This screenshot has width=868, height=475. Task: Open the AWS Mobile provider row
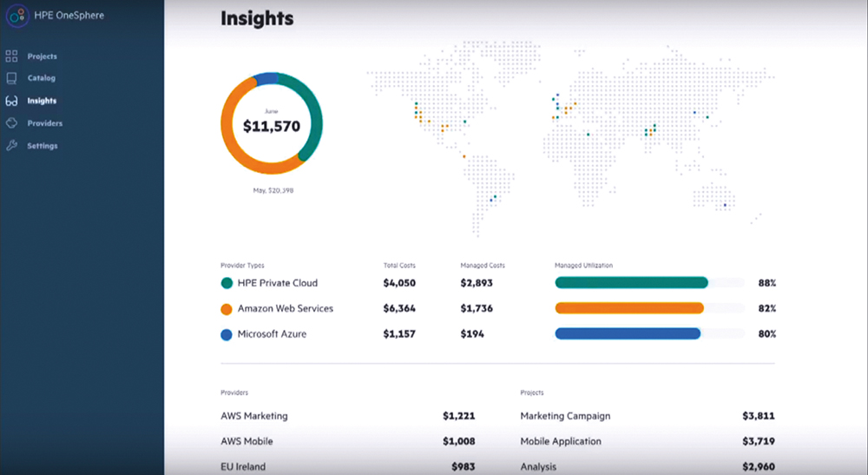pyautogui.click(x=348, y=441)
